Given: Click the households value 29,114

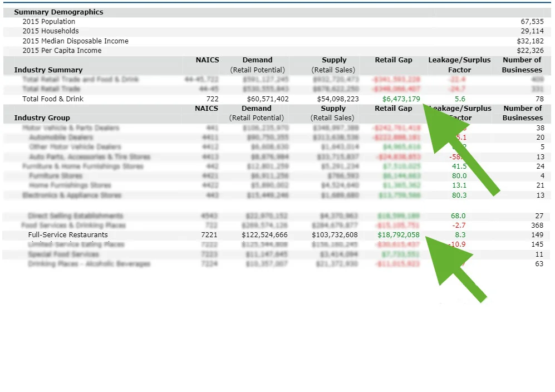Looking at the screenshot, I should (532, 31).
